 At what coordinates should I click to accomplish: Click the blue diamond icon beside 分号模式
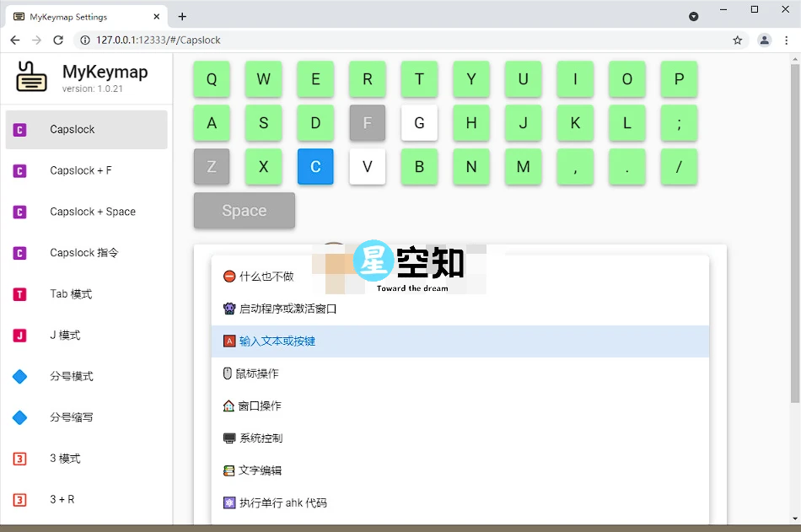19,376
